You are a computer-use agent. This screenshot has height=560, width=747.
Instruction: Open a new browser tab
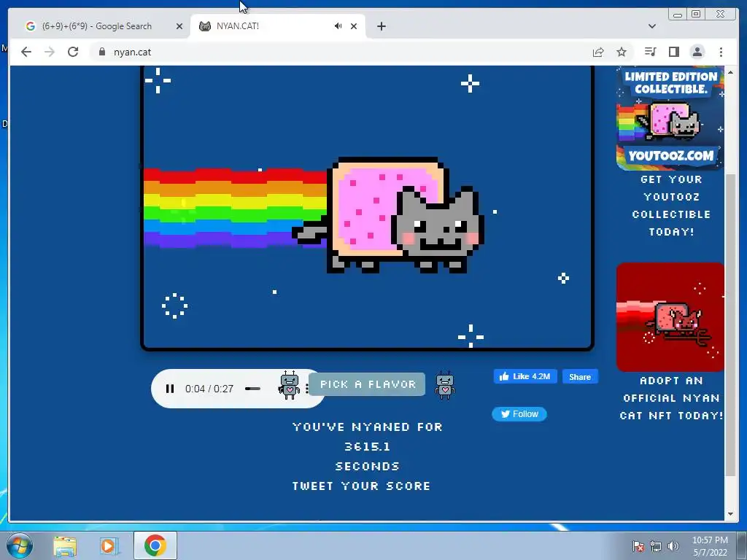coord(381,26)
